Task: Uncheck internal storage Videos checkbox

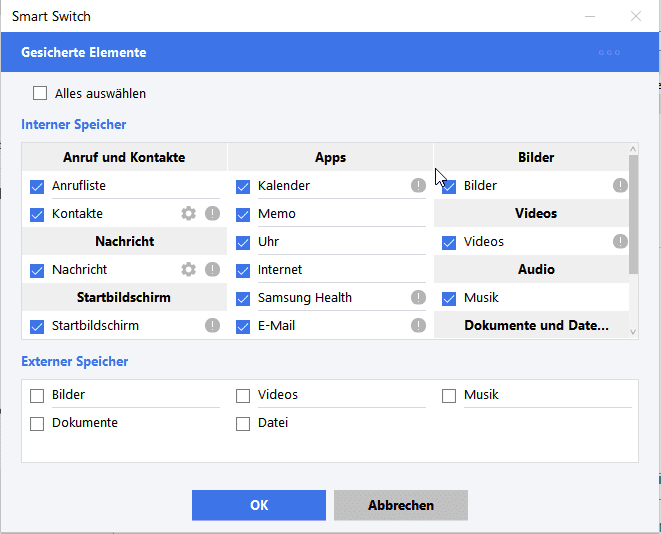Action: (x=449, y=243)
